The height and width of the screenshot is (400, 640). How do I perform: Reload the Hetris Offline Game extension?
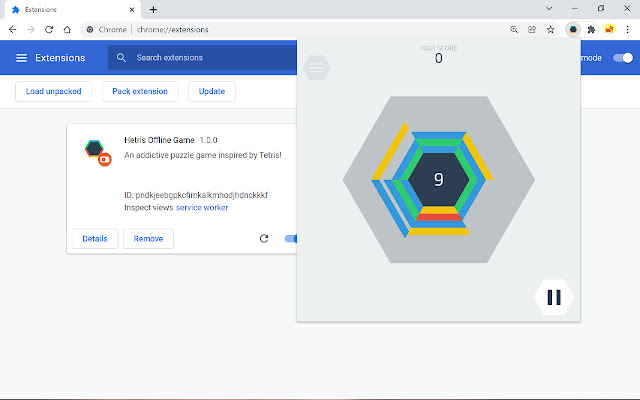[264, 238]
